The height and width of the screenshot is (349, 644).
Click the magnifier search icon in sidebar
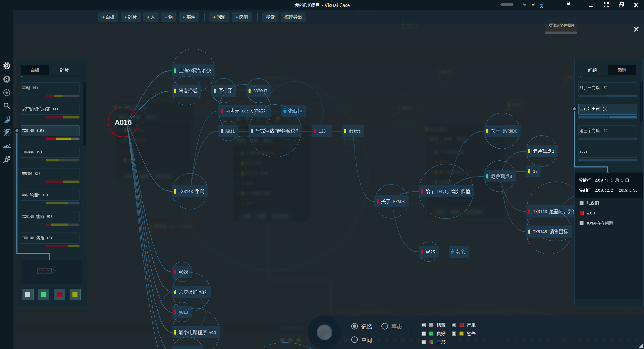coord(7,106)
